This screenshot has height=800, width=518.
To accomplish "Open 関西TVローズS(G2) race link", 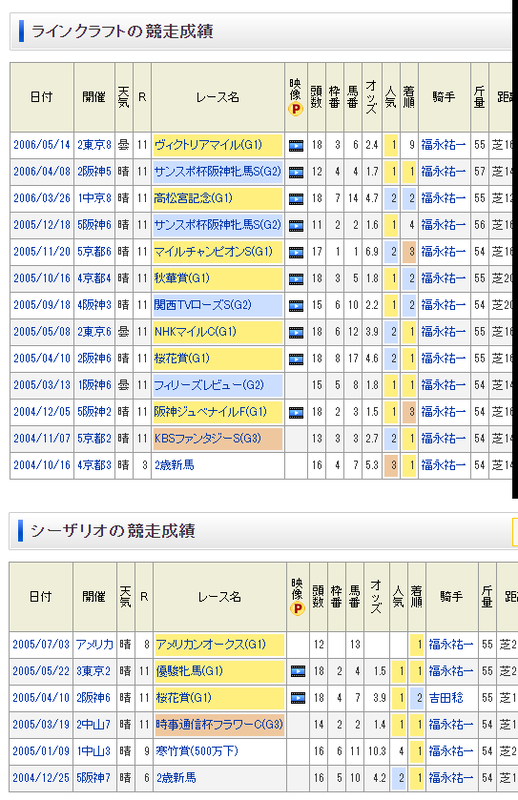I will click(203, 305).
